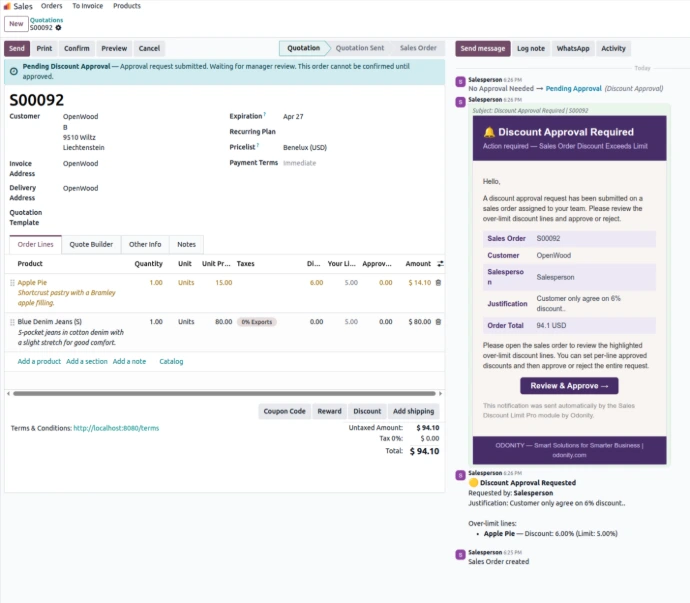Switch to the Quote Builder tab

point(91,244)
